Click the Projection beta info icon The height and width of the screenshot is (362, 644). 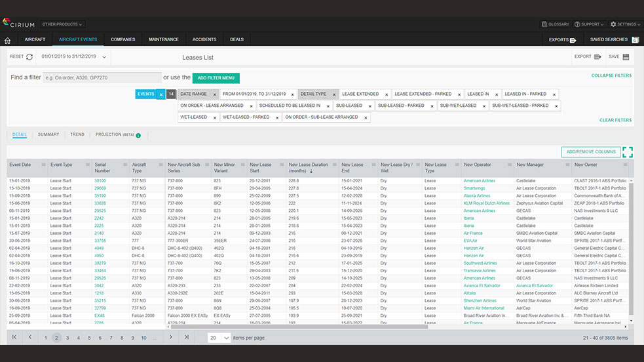point(138,135)
